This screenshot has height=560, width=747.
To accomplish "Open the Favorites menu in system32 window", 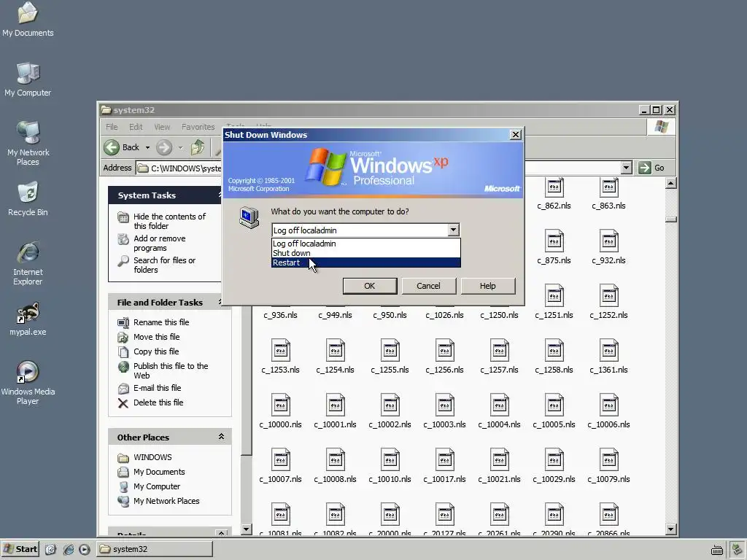I will 198,127.
